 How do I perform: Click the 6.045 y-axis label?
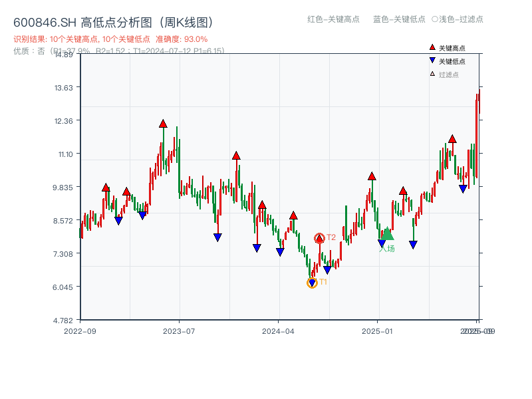(63, 287)
